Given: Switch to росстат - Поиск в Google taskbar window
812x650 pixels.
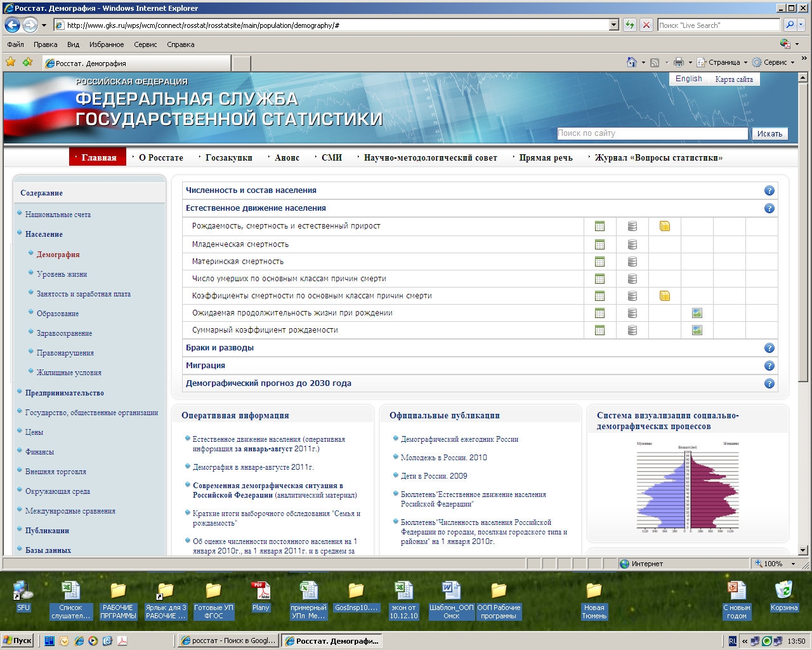Looking at the screenshot, I should click(228, 640).
